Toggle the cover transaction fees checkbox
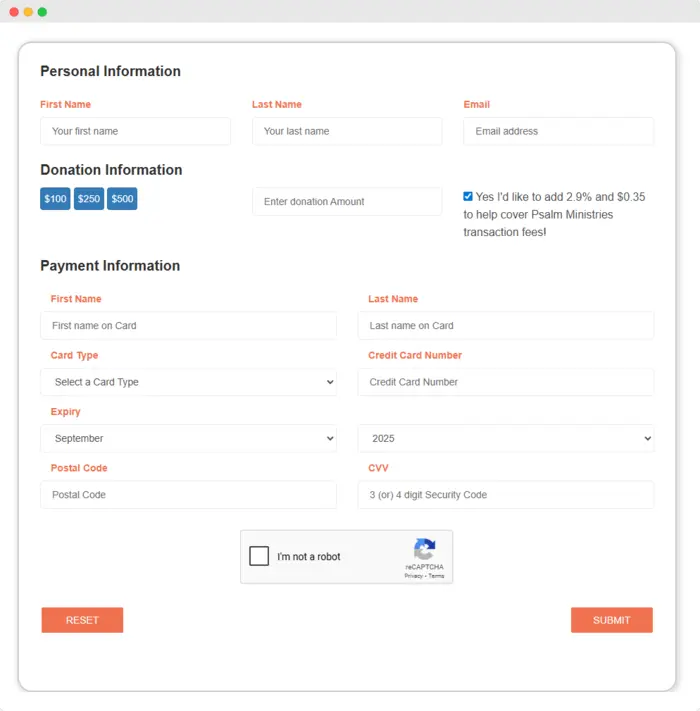This screenshot has width=700, height=711. click(x=468, y=197)
